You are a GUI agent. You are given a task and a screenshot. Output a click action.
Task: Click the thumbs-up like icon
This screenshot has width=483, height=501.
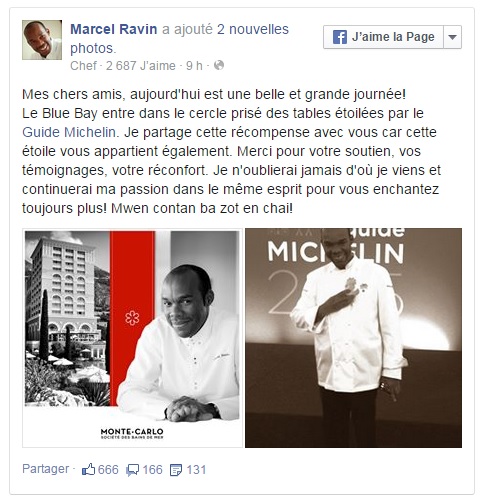coord(88,470)
